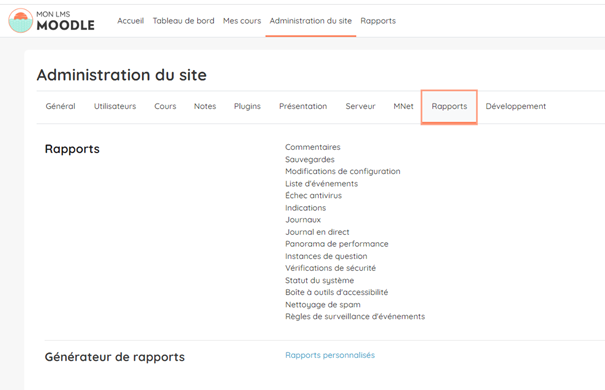
Task: Switch to the Présentation tab
Action: 303,106
